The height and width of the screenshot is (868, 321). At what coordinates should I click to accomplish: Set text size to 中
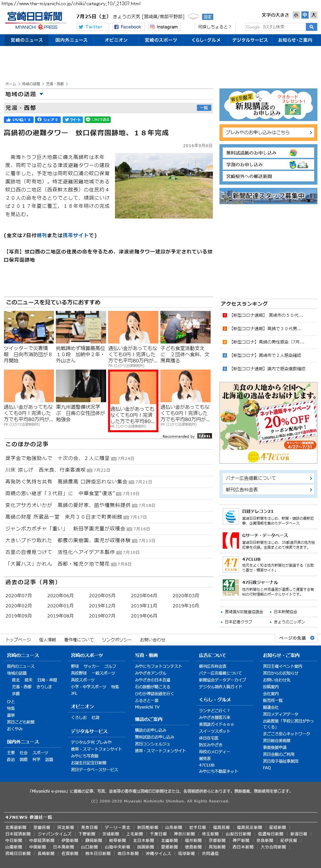click(304, 15)
